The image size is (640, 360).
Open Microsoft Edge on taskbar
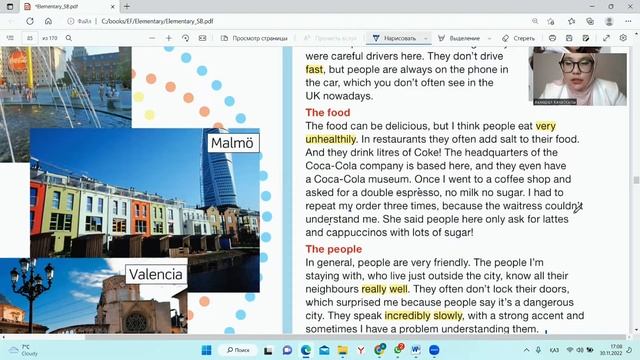click(x=306, y=350)
